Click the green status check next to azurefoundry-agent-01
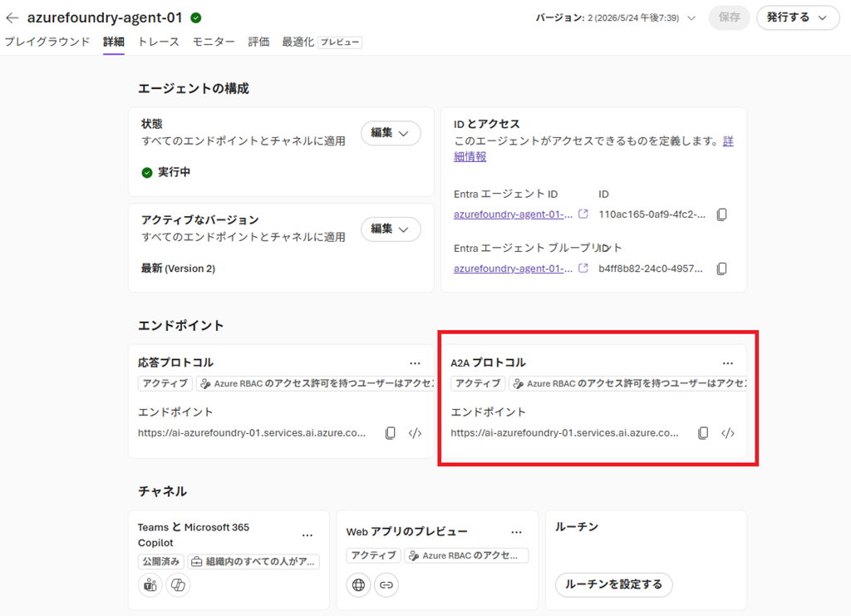The height and width of the screenshot is (616, 851). pos(196,18)
